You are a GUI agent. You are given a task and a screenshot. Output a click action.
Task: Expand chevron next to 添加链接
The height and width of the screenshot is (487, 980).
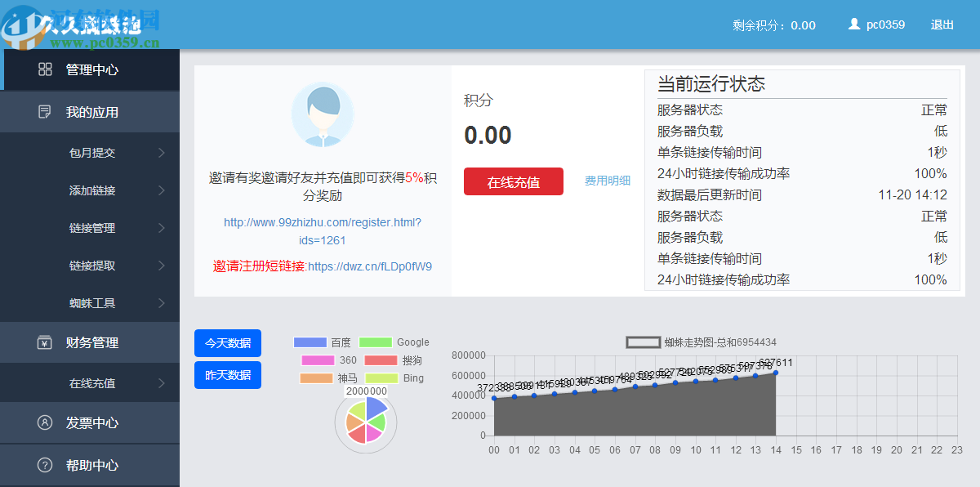[x=162, y=190]
